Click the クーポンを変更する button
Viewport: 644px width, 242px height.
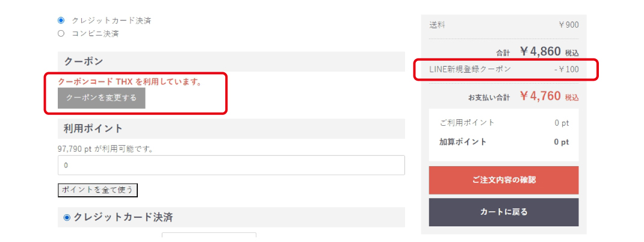coord(102,98)
